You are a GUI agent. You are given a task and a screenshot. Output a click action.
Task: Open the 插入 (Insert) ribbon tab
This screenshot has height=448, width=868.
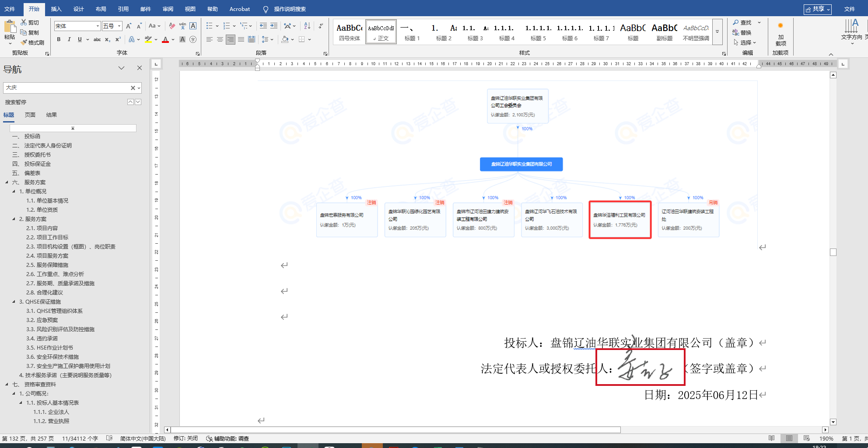coord(56,9)
